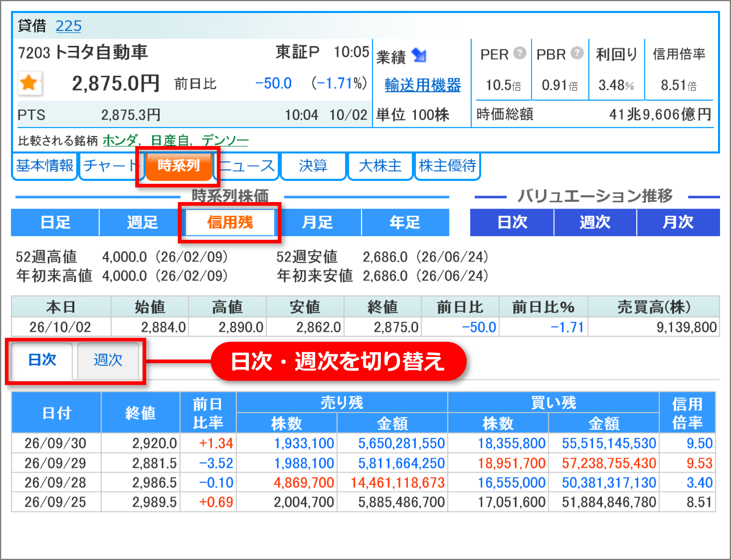
Task: Click the 26/09/29 date cell
Action: pyautogui.click(x=56, y=463)
